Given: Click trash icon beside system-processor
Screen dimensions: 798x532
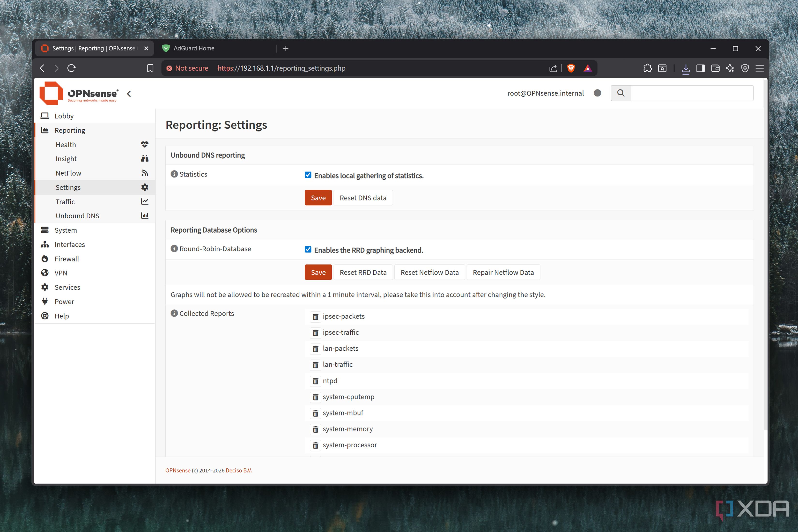Looking at the screenshot, I should click(x=315, y=445).
